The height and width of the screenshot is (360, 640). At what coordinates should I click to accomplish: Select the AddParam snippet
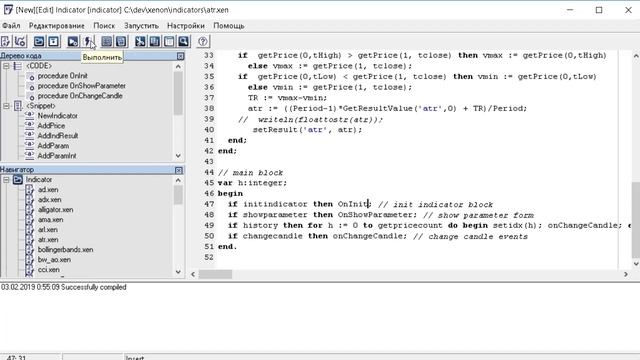click(x=53, y=146)
